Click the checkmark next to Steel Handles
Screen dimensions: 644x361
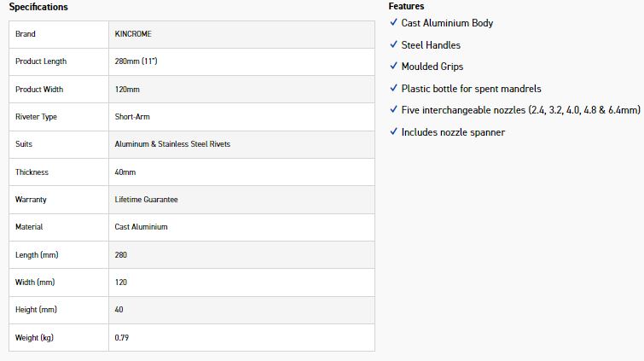pyautogui.click(x=393, y=44)
